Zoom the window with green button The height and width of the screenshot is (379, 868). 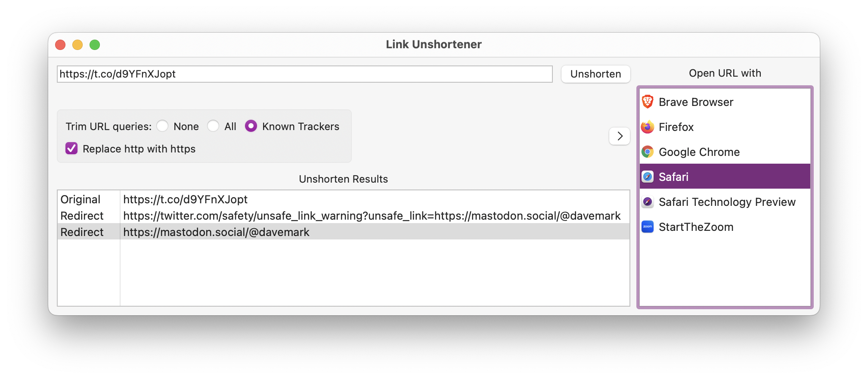click(95, 45)
